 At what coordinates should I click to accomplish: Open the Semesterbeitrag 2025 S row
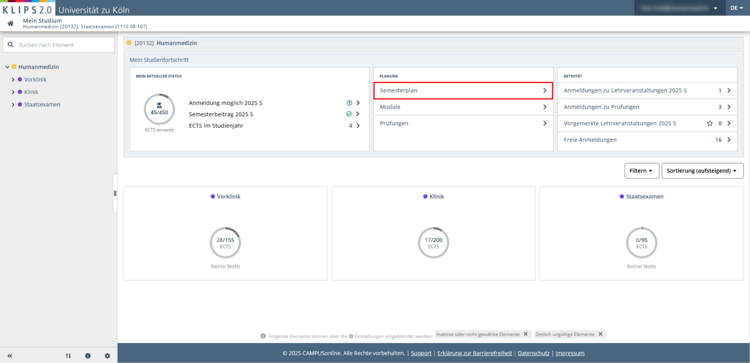click(274, 114)
